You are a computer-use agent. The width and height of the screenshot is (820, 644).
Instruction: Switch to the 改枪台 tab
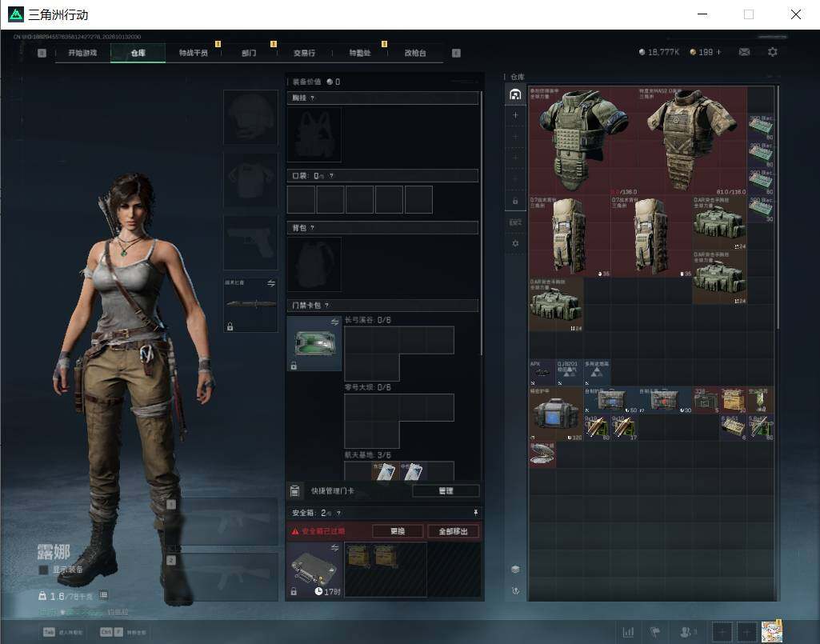click(x=415, y=53)
